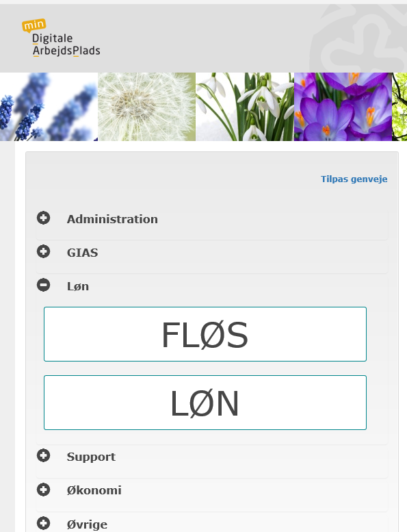Open the LØN shortcut tile
Viewport: 407px width, 532px height.
(205, 403)
